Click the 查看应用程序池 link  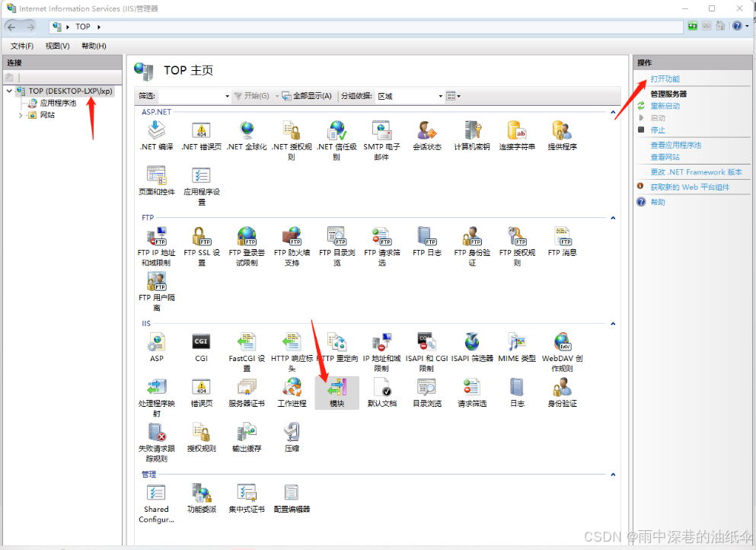coord(675,145)
